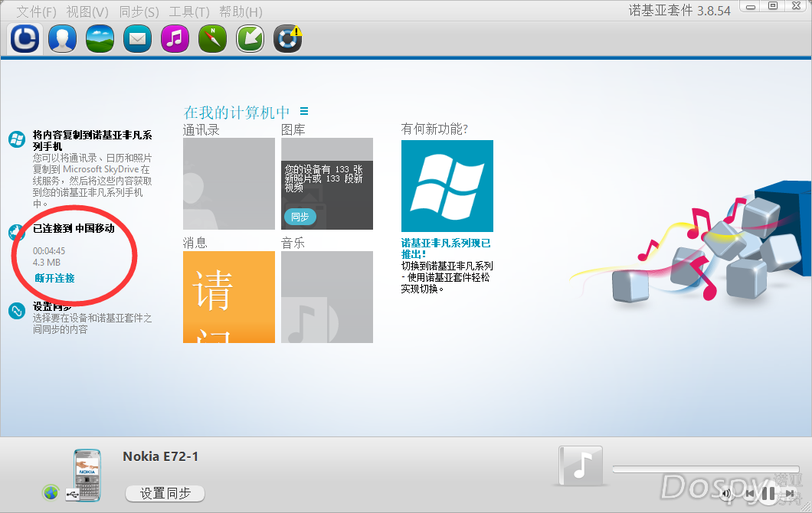The image size is (812, 513).
Task: Open the blue Windows logo promo tile
Action: 447,186
